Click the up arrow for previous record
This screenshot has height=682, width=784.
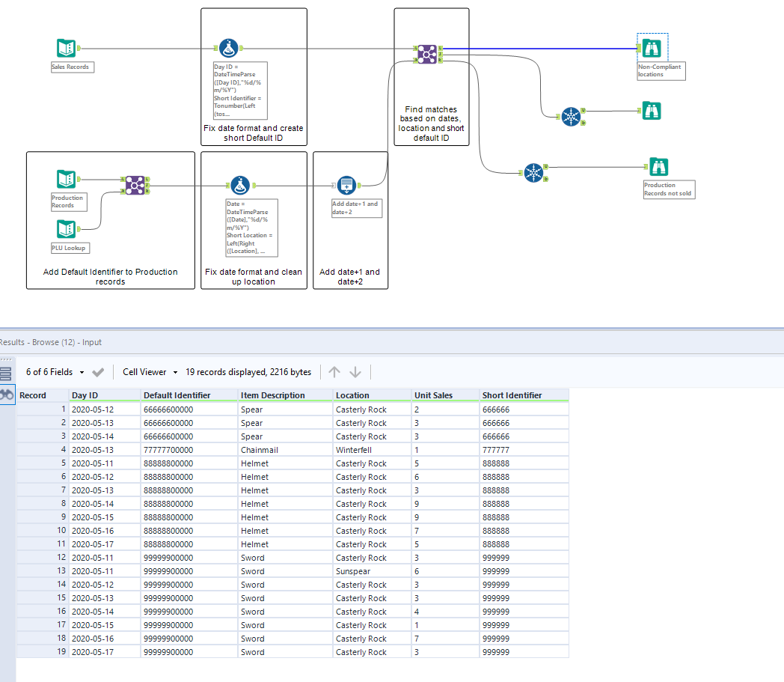click(334, 372)
